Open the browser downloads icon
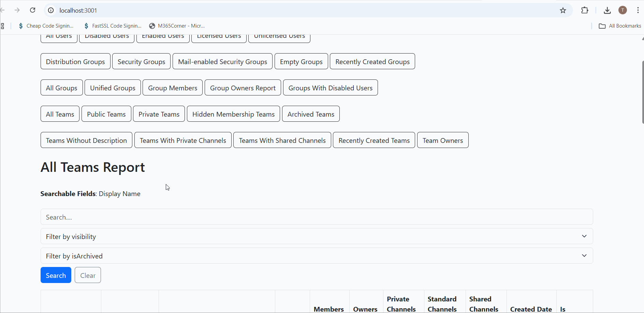644x313 pixels. click(607, 10)
